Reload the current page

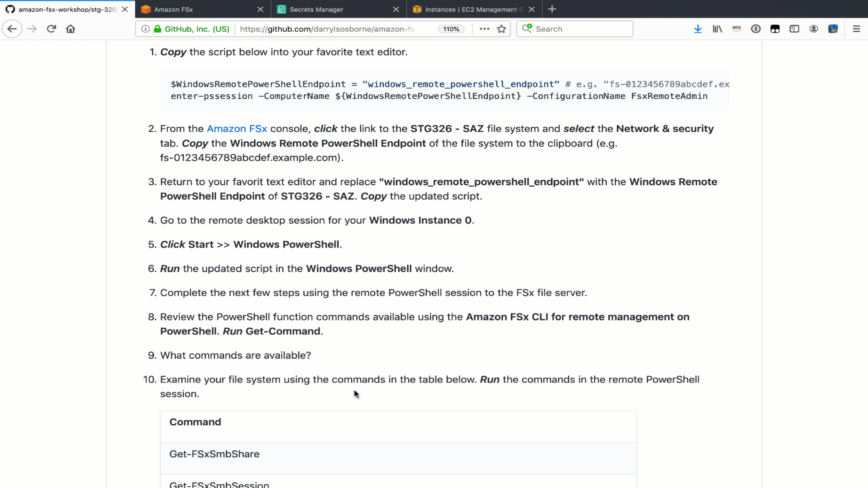point(51,29)
